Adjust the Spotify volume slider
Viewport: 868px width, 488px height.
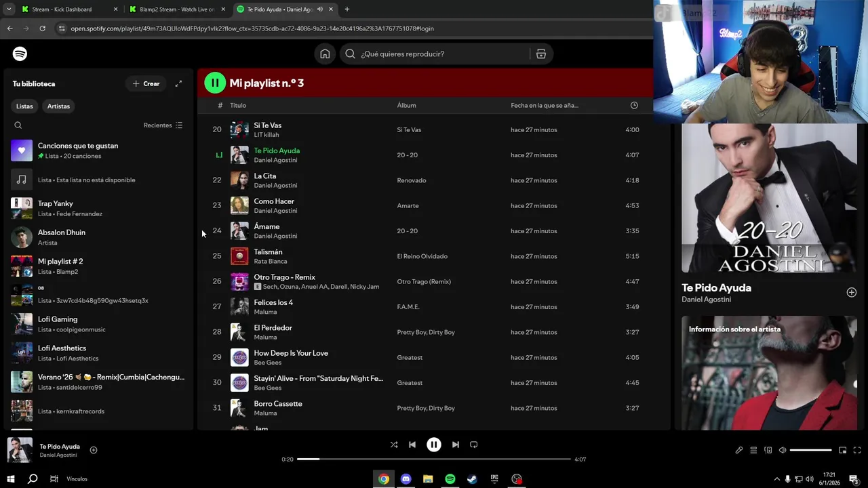tap(810, 450)
